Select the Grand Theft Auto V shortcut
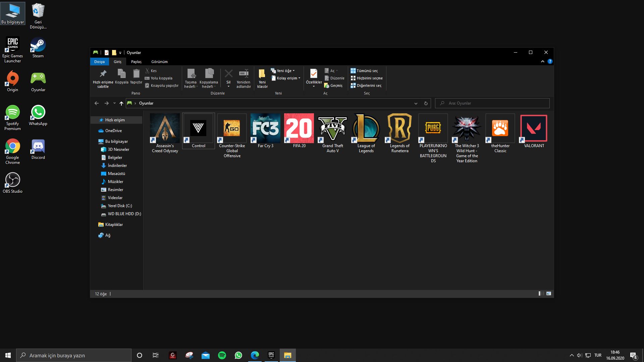Viewport: 644px width, 362px height. coord(332,133)
